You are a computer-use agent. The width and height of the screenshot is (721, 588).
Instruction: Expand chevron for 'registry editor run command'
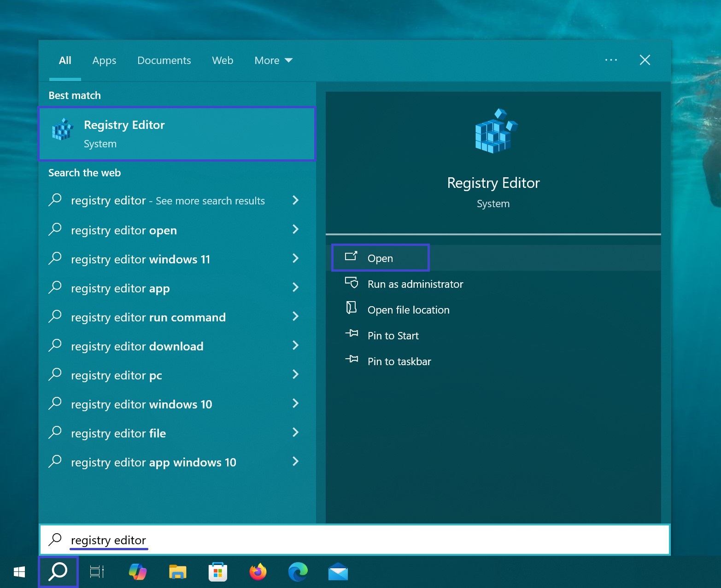(x=296, y=316)
